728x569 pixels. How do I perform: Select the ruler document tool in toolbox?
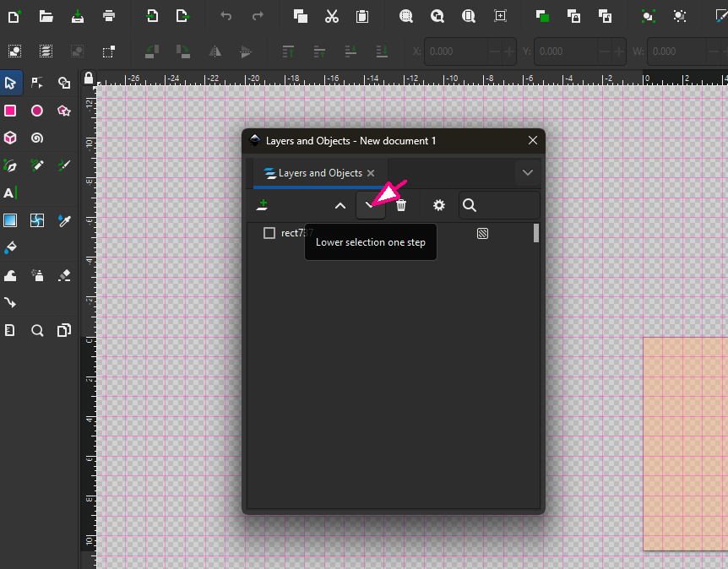point(10,330)
